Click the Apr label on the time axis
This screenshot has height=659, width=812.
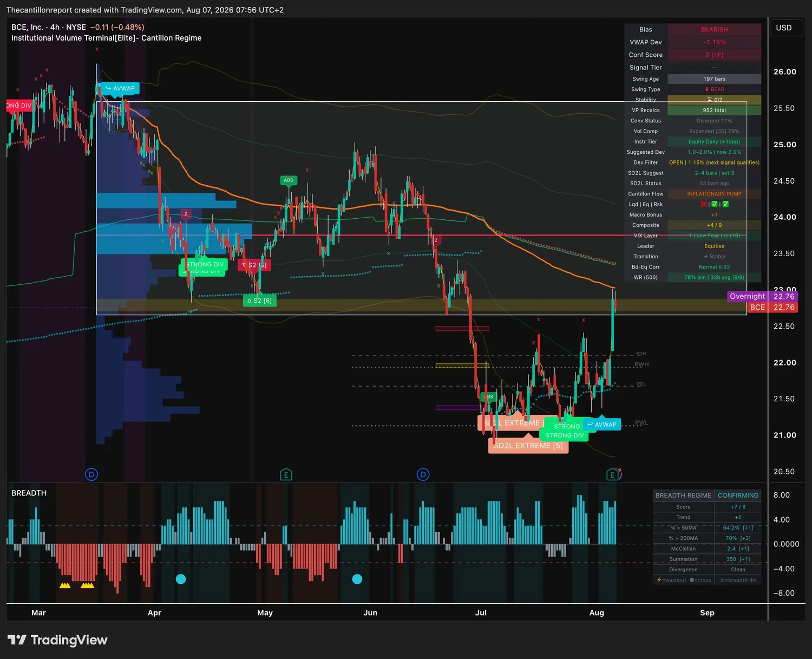coord(154,613)
